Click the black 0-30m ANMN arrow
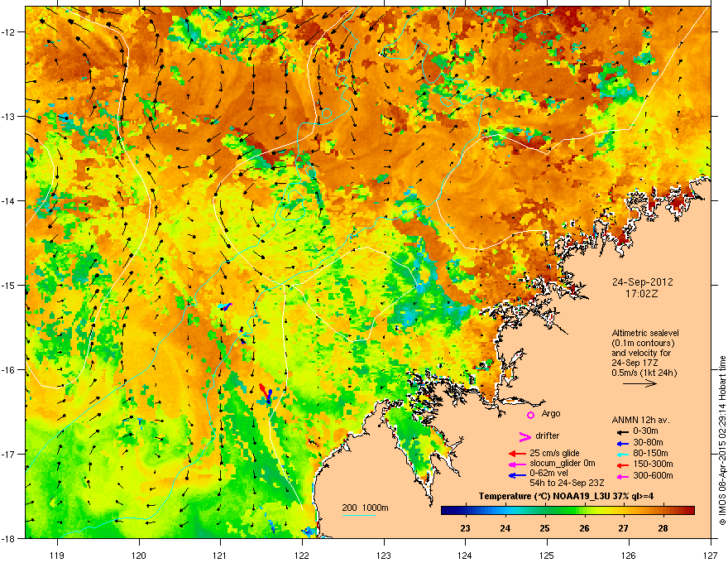Viewport: 728px width, 563px height. click(x=623, y=432)
